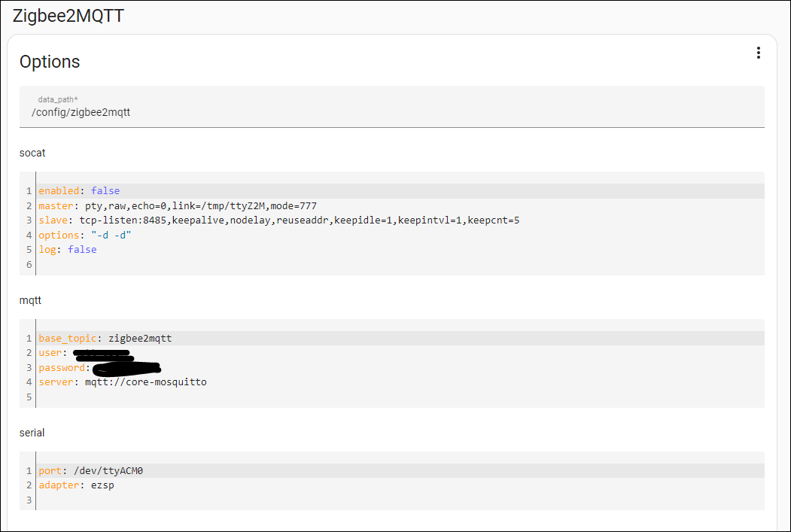Click the Options card heading
791x532 pixels.
tap(50, 62)
